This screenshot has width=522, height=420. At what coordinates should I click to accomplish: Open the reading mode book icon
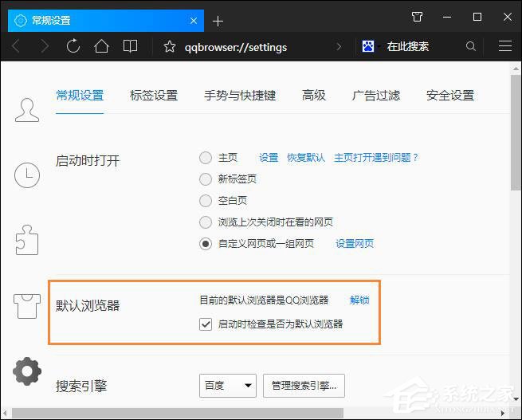click(x=130, y=46)
